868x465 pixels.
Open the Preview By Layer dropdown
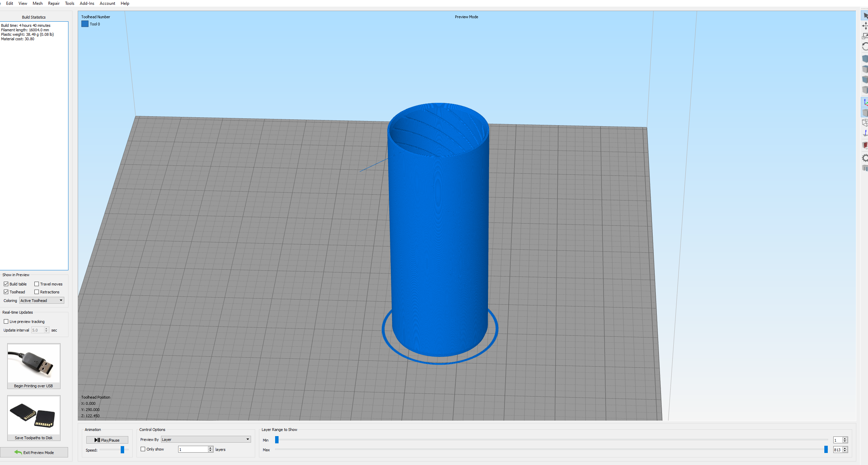click(x=206, y=439)
